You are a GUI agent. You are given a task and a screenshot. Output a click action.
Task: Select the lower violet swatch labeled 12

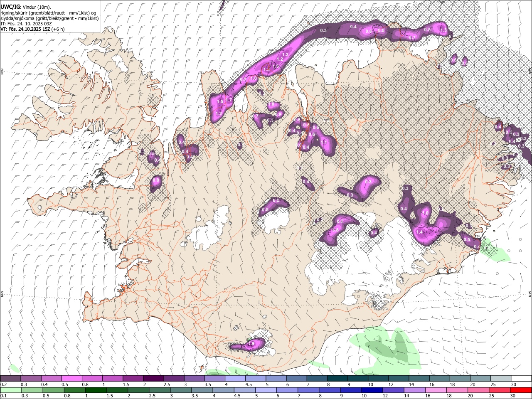[x=392, y=390]
